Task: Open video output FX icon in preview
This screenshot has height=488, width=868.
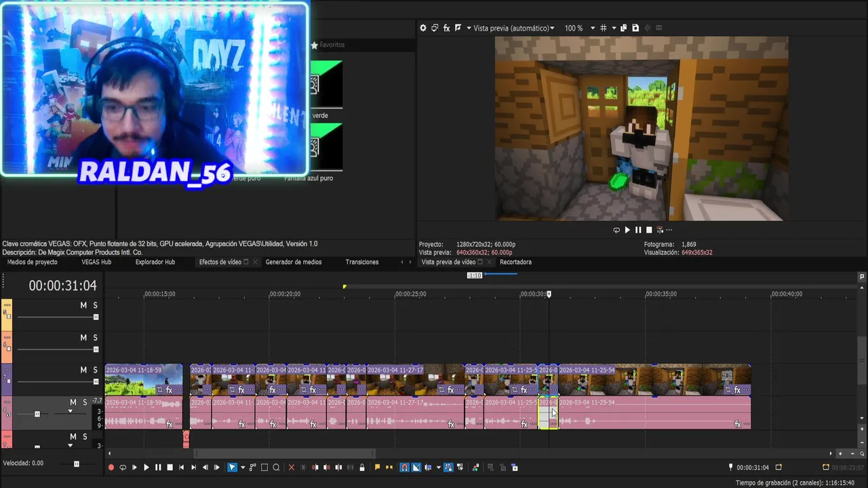Action: click(x=446, y=28)
